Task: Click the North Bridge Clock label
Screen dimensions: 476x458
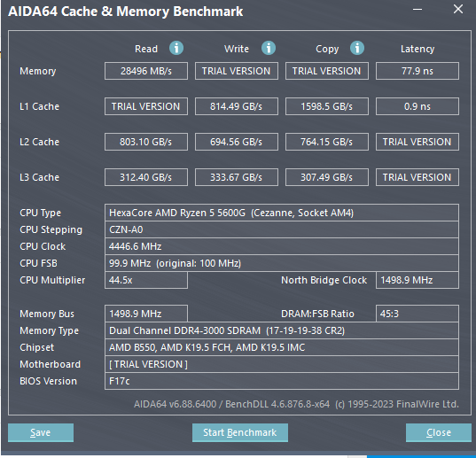Action: tap(324, 280)
